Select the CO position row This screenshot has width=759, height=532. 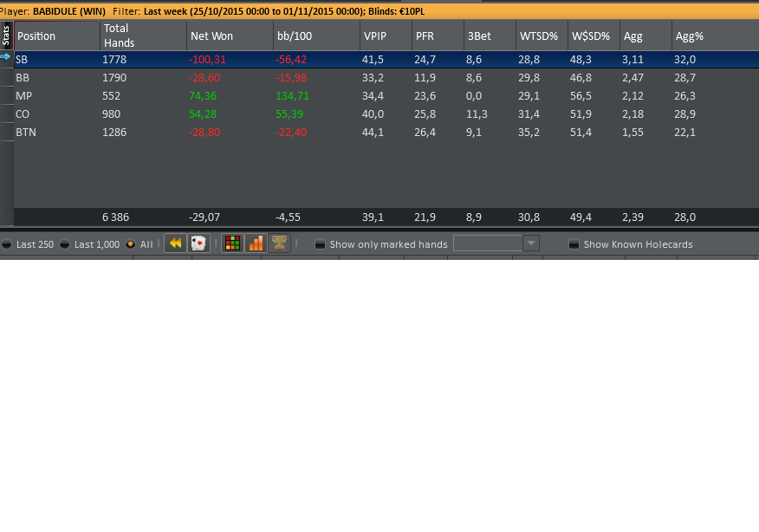[x=386, y=114]
